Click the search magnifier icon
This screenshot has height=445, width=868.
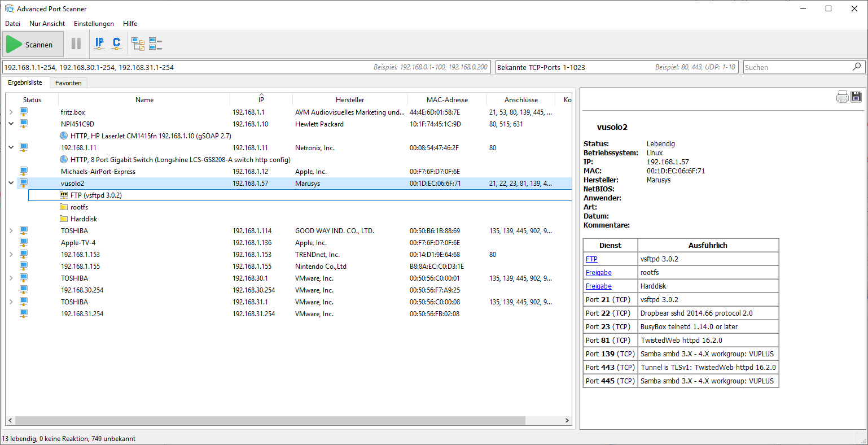[857, 67]
